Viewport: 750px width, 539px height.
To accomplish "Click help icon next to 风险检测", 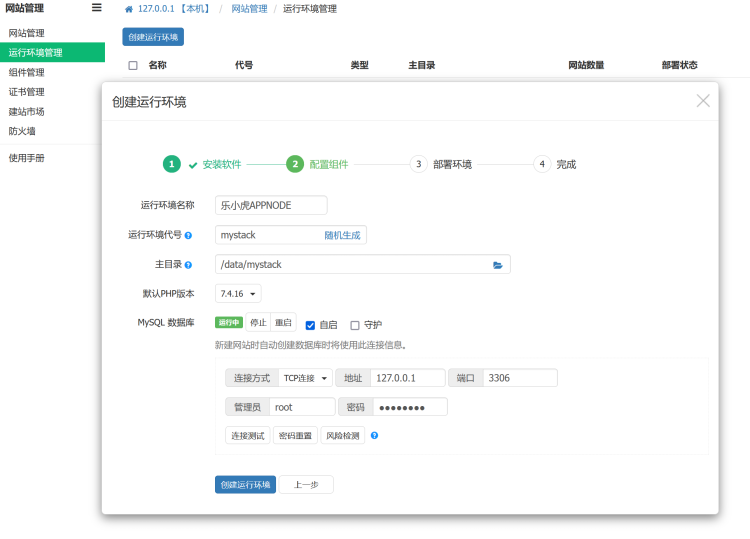I will (x=375, y=435).
